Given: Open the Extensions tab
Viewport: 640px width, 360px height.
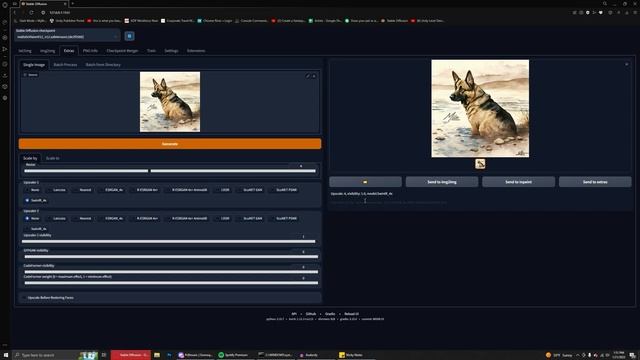Looking at the screenshot, I should pos(196,51).
